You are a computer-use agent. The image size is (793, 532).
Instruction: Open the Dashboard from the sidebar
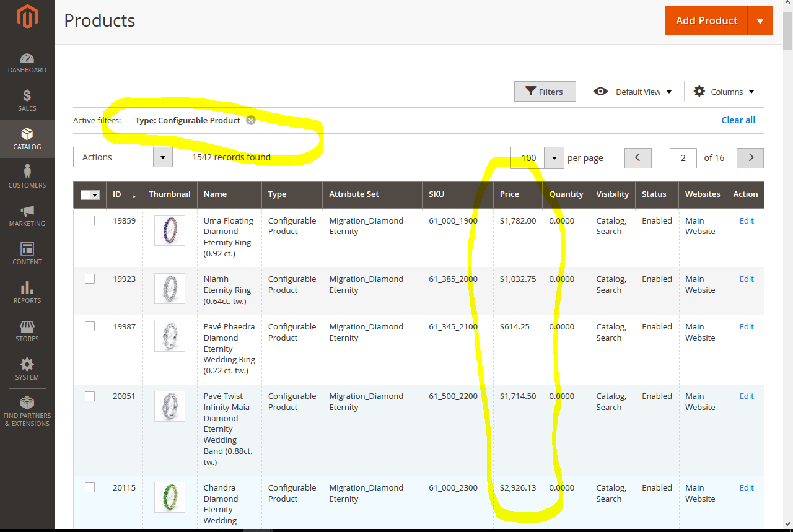pos(27,62)
